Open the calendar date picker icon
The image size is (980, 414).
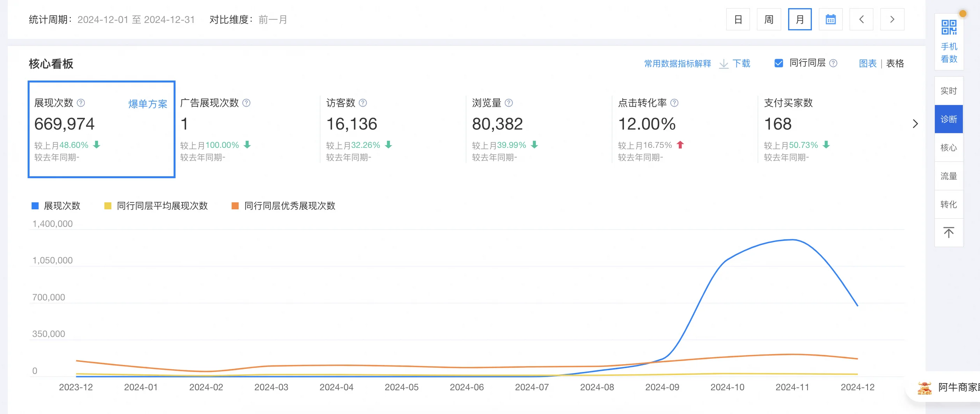[x=831, y=19]
